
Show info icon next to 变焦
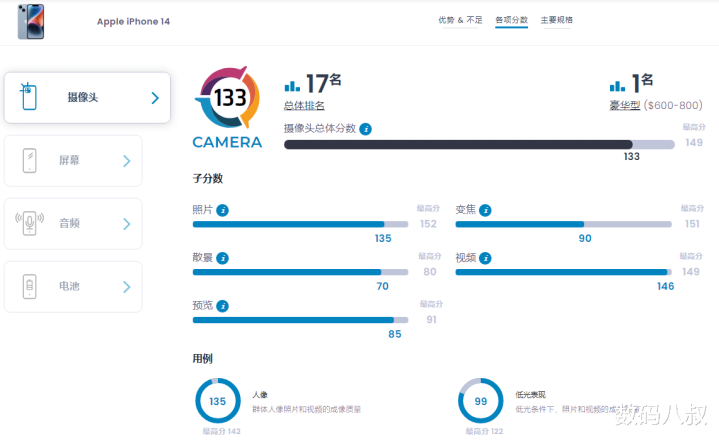click(x=485, y=210)
